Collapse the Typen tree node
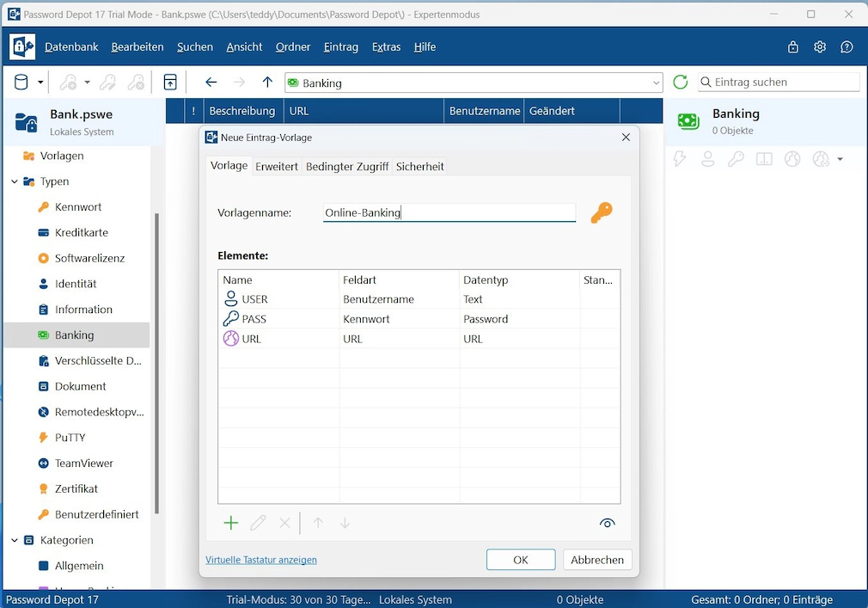Screen dimensions: 868x608 15,181
